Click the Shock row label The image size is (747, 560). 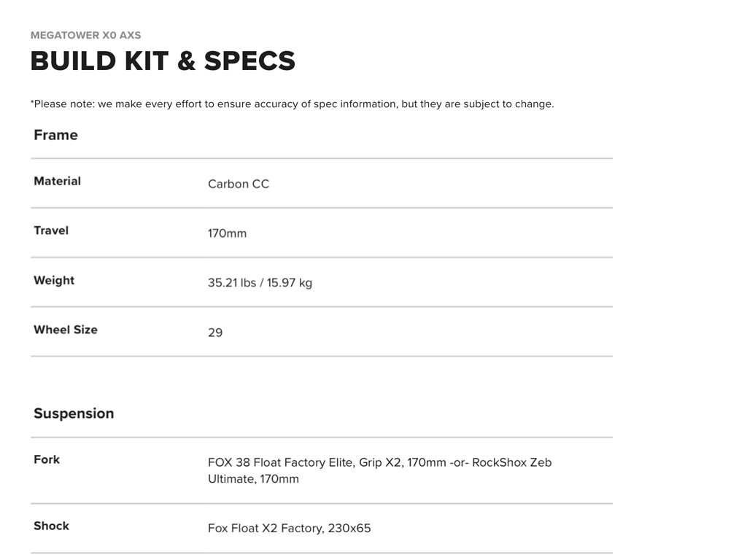click(51, 526)
